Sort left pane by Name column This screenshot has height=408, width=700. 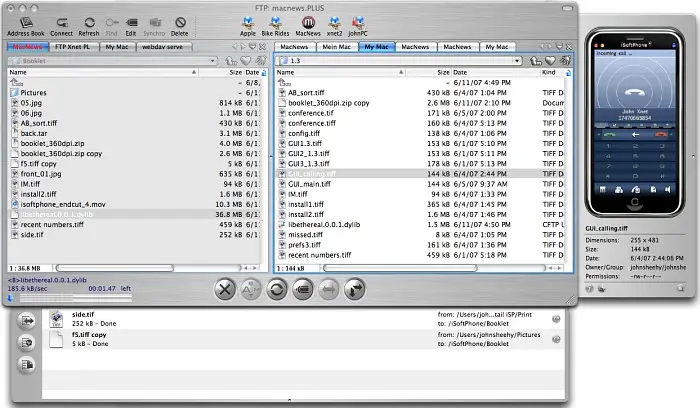pyautogui.click(x=103, y=72)
